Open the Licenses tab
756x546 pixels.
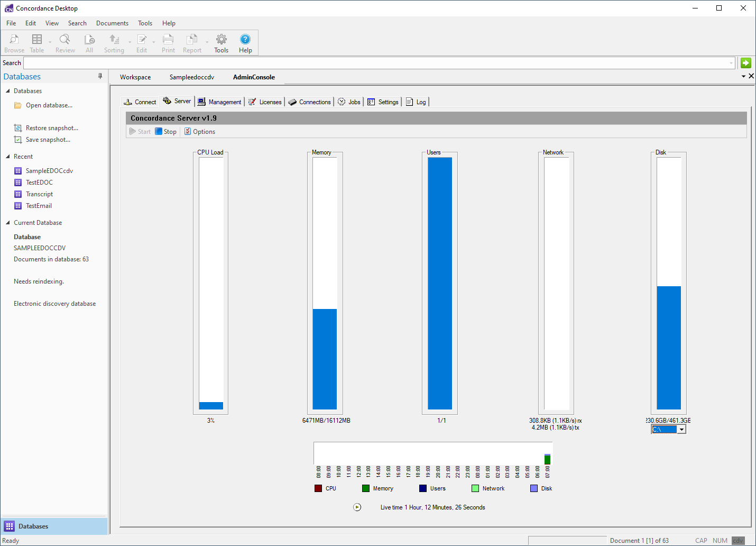coord(265,102)
